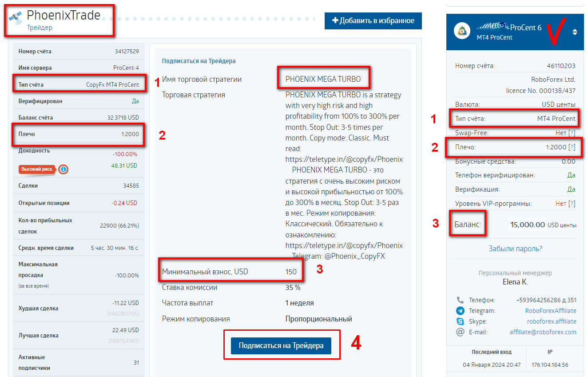The image size is (588, 377).
Task: Open the Забыли пароль? link
Action: click(515, 249)
